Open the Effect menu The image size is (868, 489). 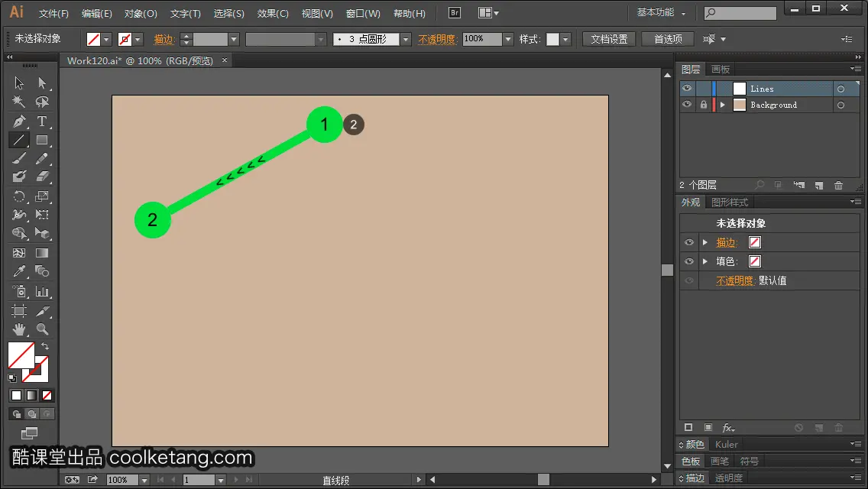(273, 13)
